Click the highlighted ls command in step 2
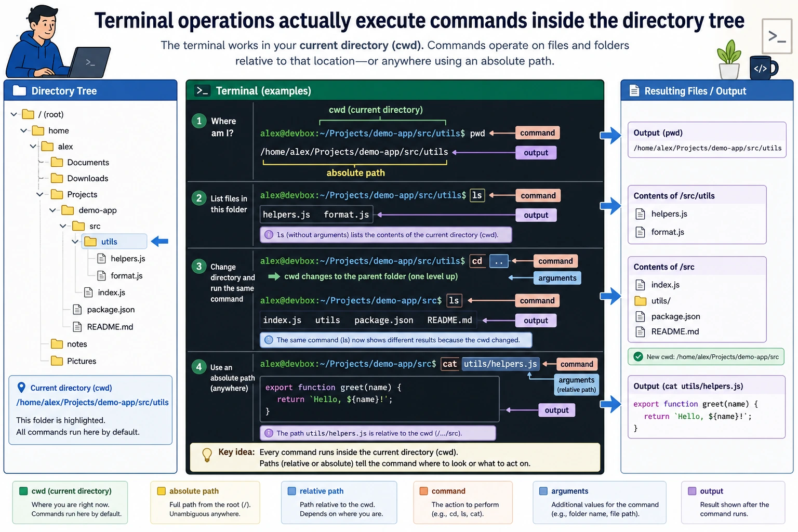The image size is (798, 532). coord(477,195)
